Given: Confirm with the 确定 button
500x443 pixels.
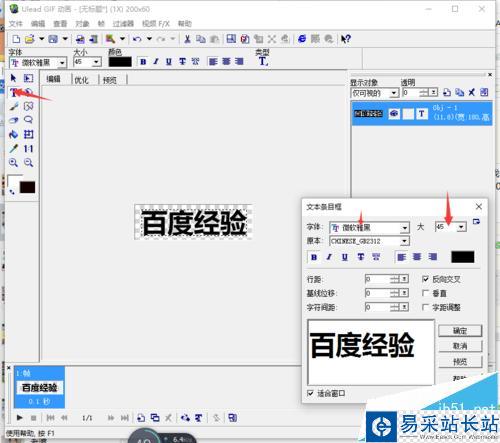Looking at the screenshot, I should pyautogui.click(x=460, y=331).
